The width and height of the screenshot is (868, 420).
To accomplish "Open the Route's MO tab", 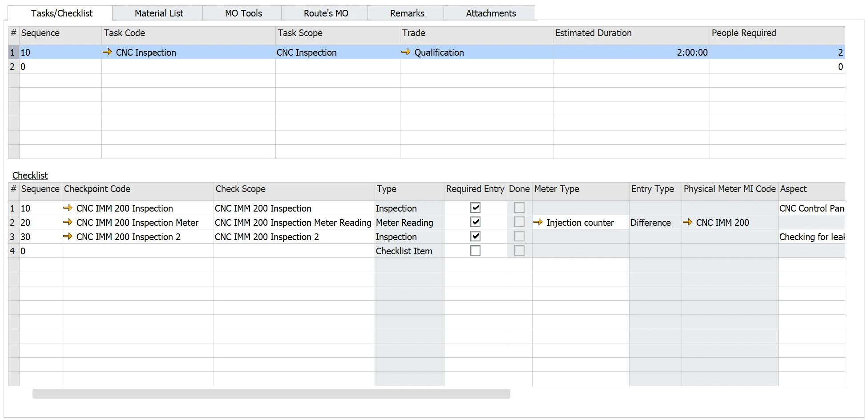I will point(326,13).
